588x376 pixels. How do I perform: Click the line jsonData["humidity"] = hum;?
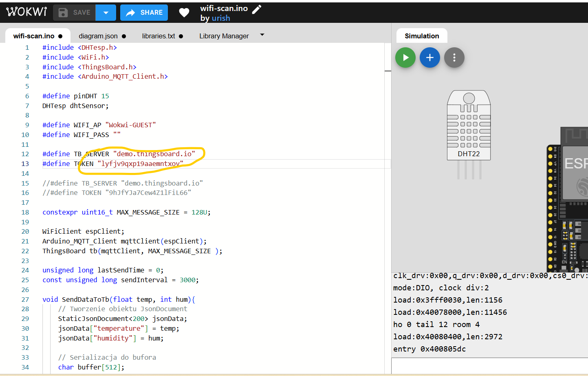(x=111, y=338)
